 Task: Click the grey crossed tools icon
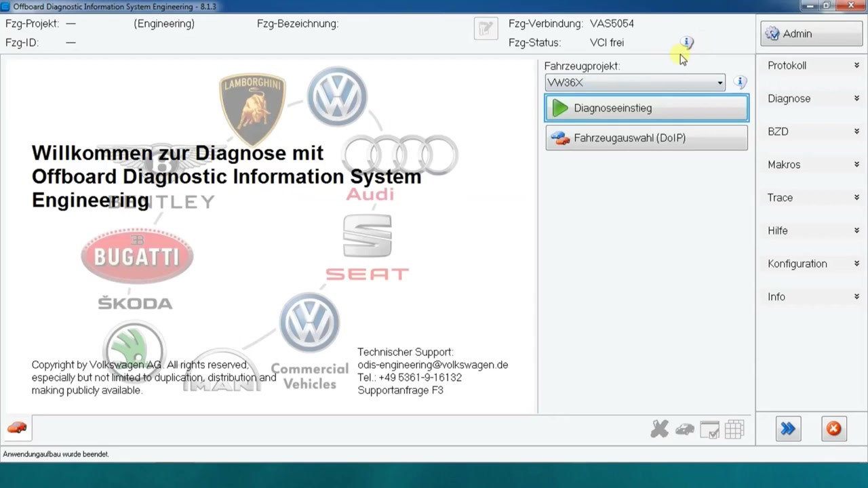pos(659,429)
